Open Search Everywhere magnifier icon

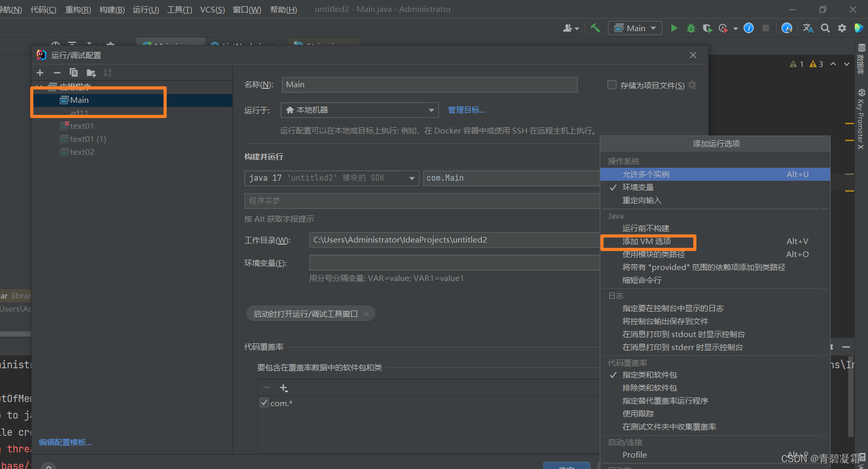[x=825, y=28]
